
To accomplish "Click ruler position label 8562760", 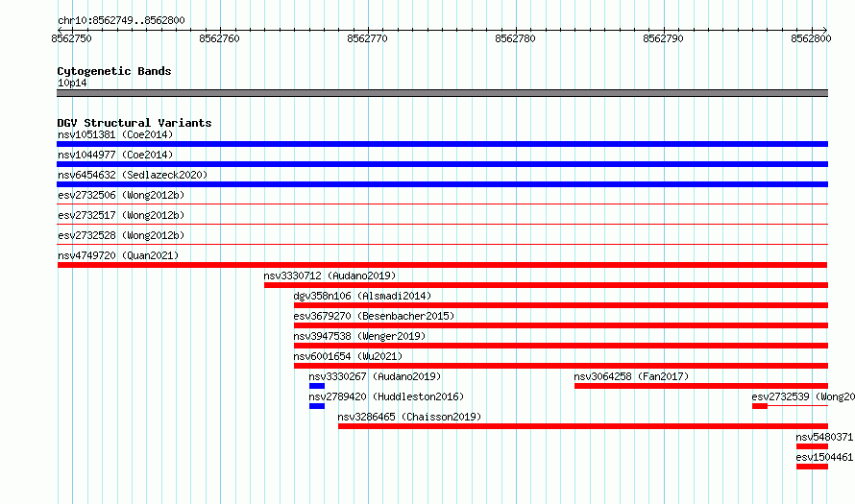I will 219,38.
